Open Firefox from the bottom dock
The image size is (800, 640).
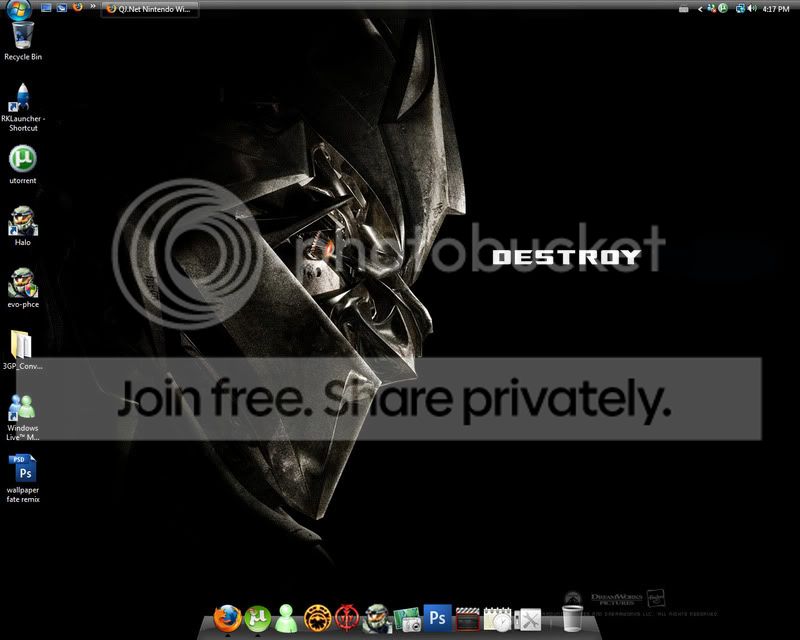(229, 617)
